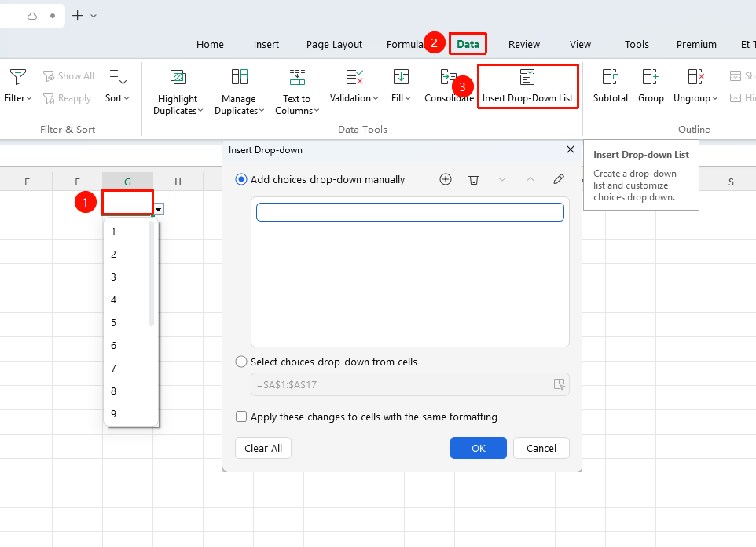Edit choice with pencil icon
This screenshot has width=756, height=547.
pyautogui.click(x=559, y=179)
